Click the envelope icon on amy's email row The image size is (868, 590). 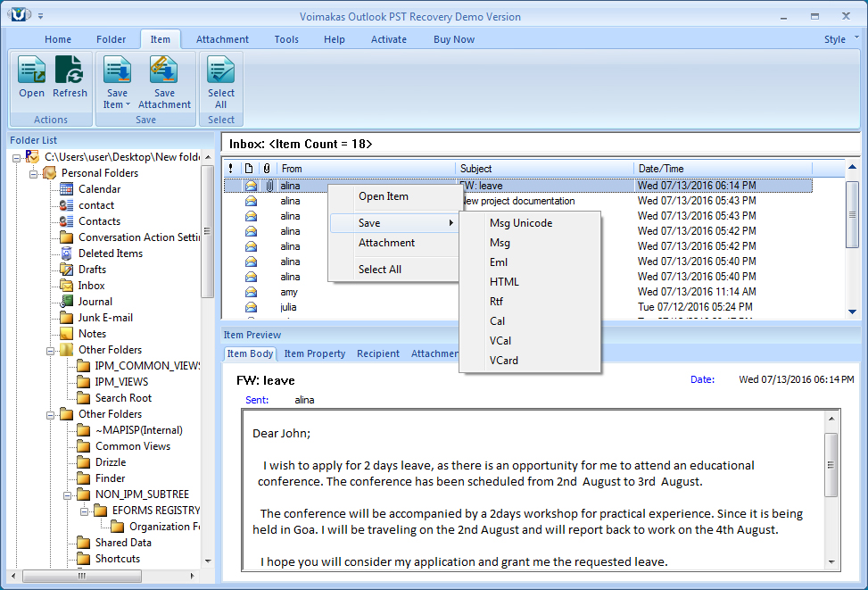[x=252, y=292]
